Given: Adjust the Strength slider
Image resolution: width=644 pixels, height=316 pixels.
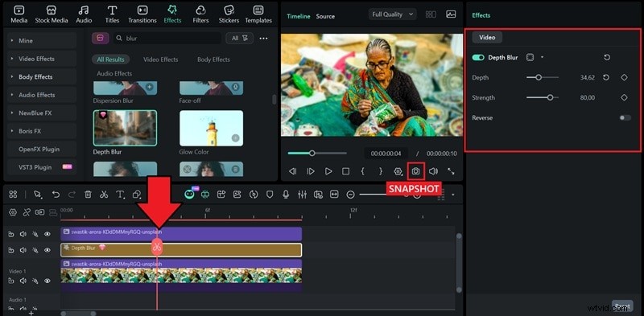Looking at the screenshot, I should click(542, 97).
